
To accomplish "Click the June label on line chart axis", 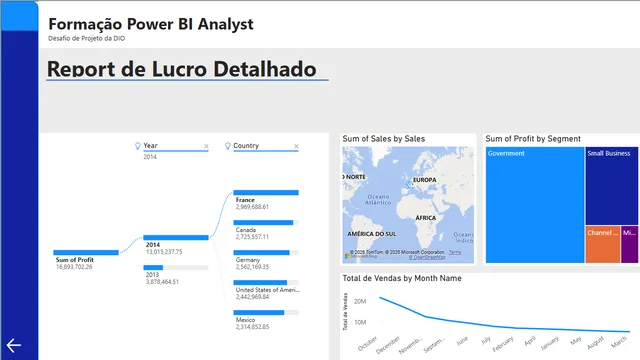I will (x=462, y=341).
